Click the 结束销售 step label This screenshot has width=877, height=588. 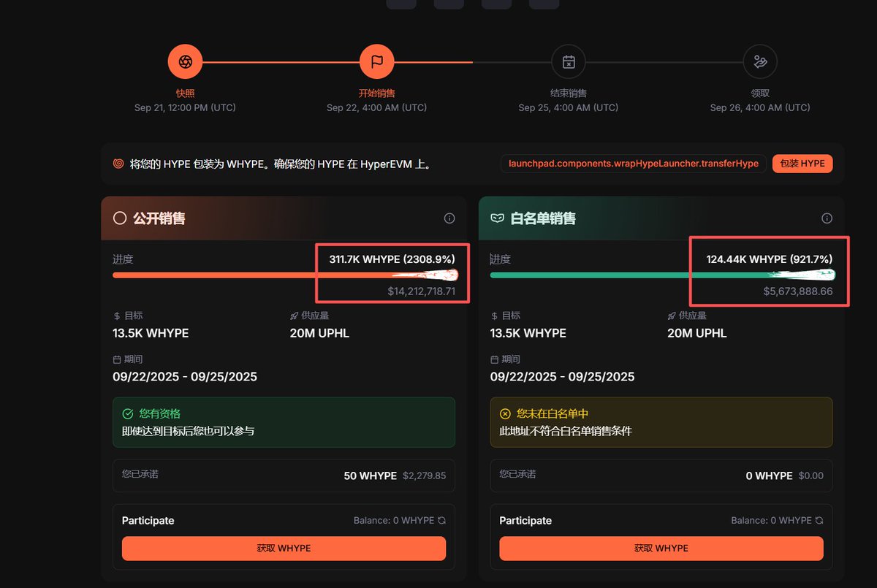(569, 93)
